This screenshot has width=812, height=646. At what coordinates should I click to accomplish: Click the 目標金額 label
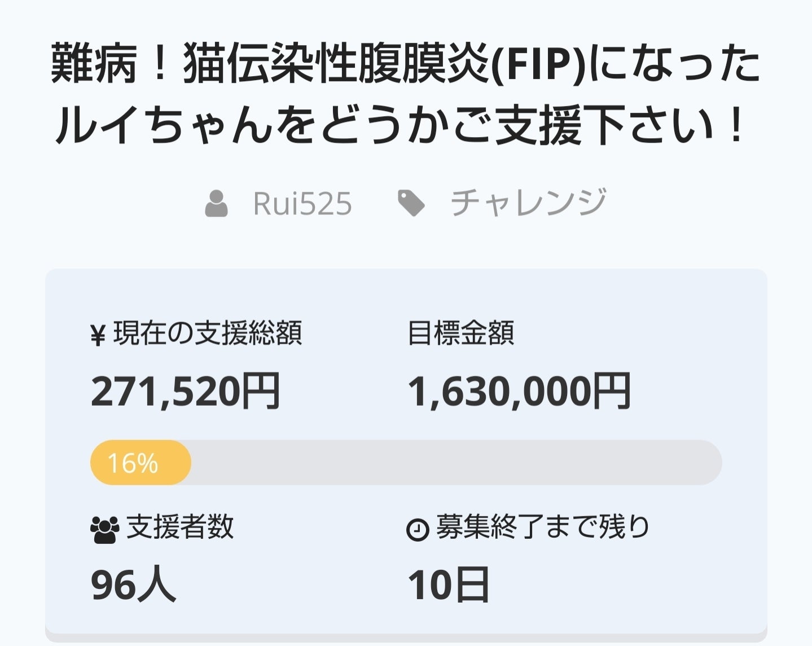(x=461, y=333)
